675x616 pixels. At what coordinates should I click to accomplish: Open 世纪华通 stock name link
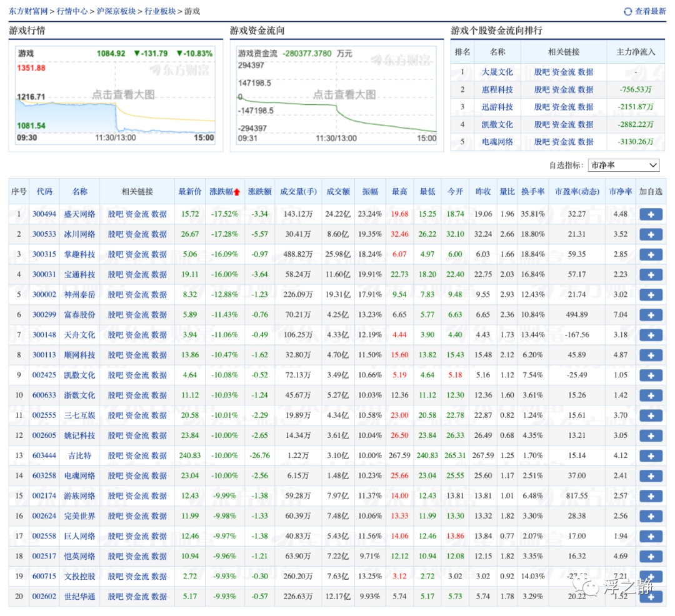(79, 597)
